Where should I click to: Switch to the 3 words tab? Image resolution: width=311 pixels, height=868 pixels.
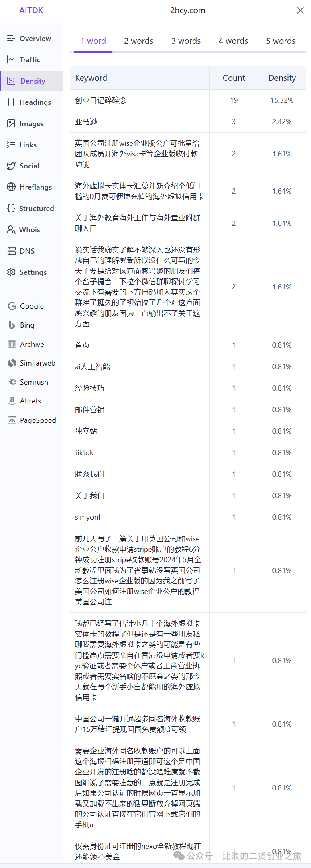click(186, 41)
